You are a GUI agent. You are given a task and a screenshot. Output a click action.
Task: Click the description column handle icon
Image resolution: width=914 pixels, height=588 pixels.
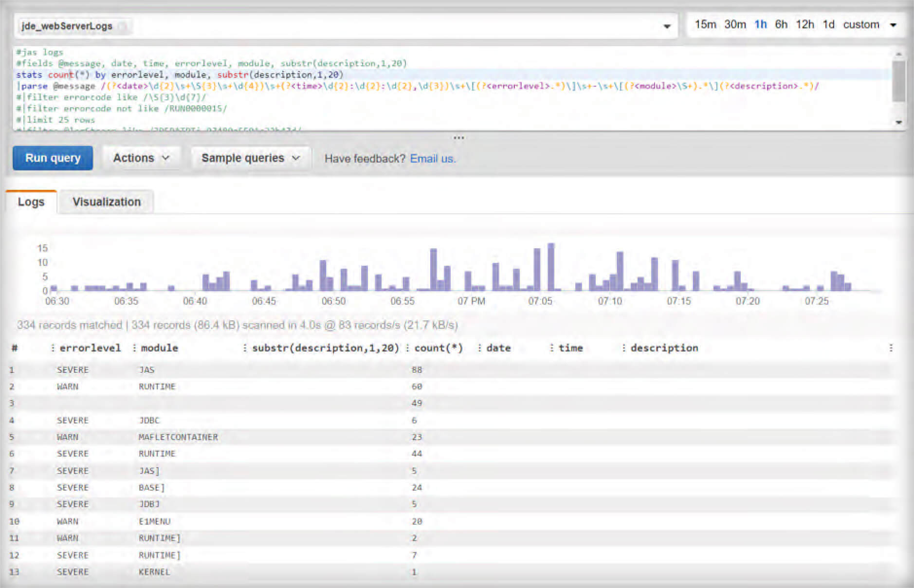(623, 348)
